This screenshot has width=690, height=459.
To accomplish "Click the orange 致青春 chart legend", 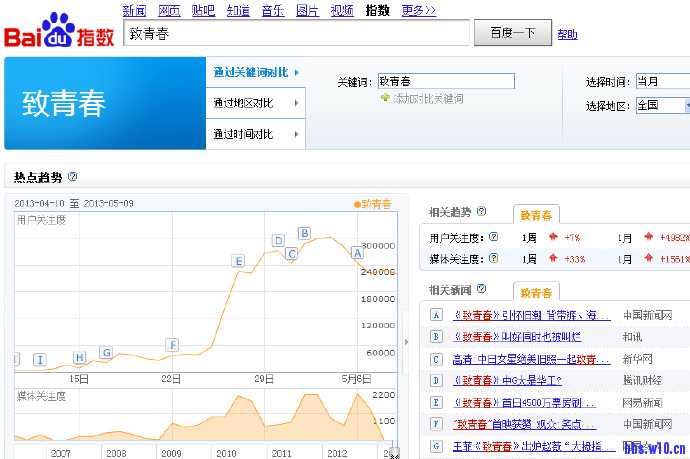I will point(372,204).
